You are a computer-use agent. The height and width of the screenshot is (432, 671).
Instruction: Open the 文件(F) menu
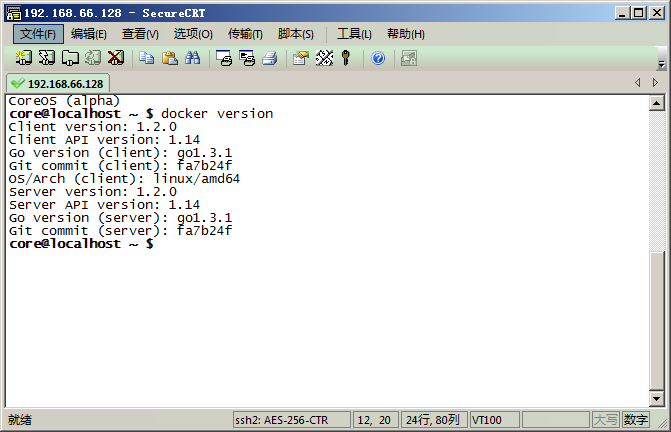pos(38,34)
